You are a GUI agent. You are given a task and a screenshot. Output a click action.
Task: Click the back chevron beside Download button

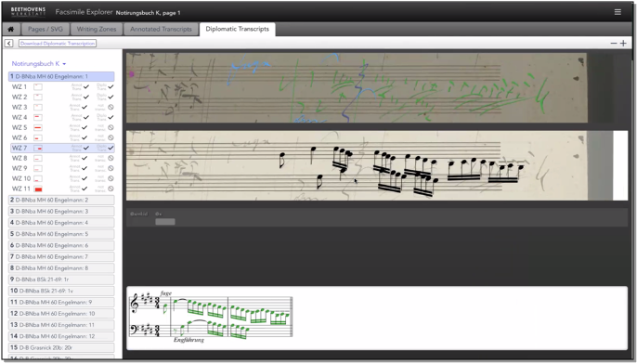[x=9, y=43]
